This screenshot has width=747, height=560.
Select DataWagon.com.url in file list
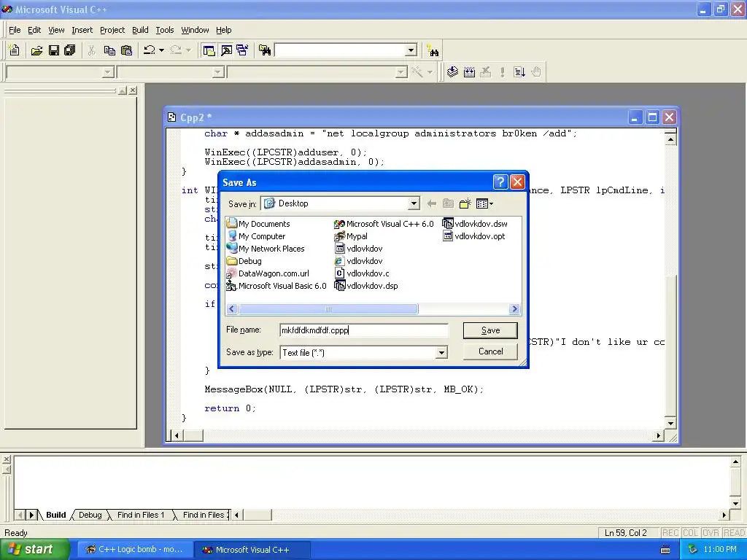(268, 273)
